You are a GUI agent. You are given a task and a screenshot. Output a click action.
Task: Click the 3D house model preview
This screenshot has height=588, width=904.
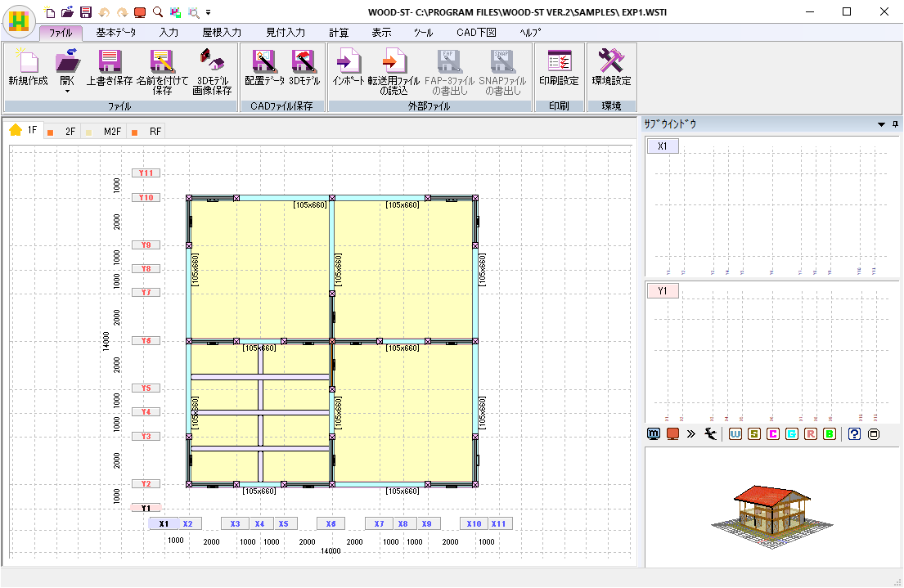pos(771,508)
